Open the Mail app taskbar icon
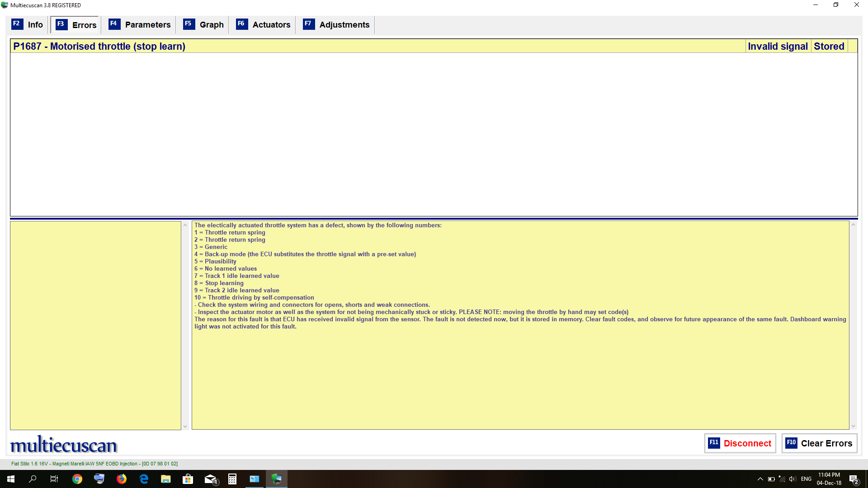The image size is (868, 488). [x=210, y=479]
